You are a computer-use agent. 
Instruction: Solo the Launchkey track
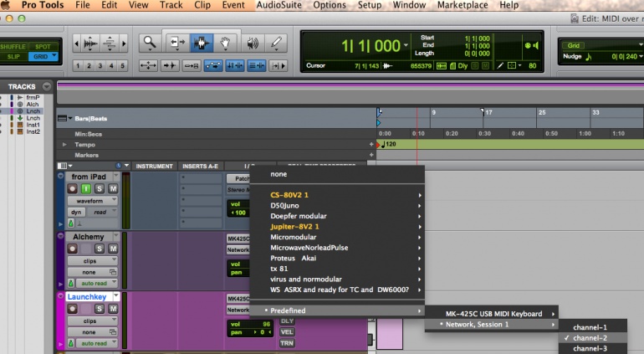tap(100, 309)
